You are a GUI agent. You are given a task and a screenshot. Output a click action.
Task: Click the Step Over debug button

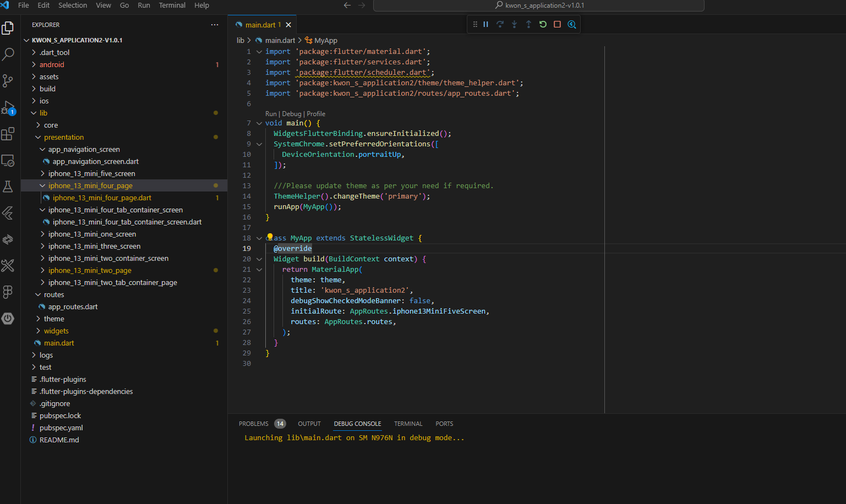500,24
